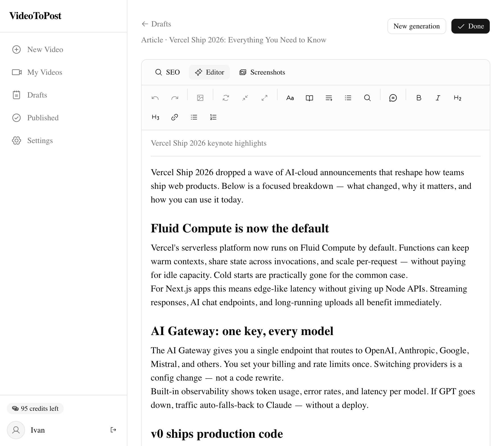Click the VideoToPost logo
This screenshot has width=504, height=446.
pyautogui.click(x=35, y=16)
